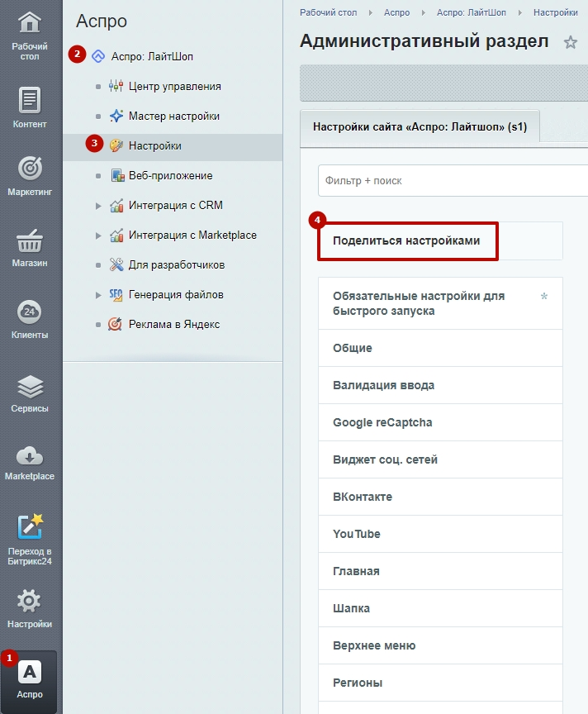Viewport: 588px width, 714px height.
Task: Open Переход в Битрикс24
Action: click(x=30, y=539)
